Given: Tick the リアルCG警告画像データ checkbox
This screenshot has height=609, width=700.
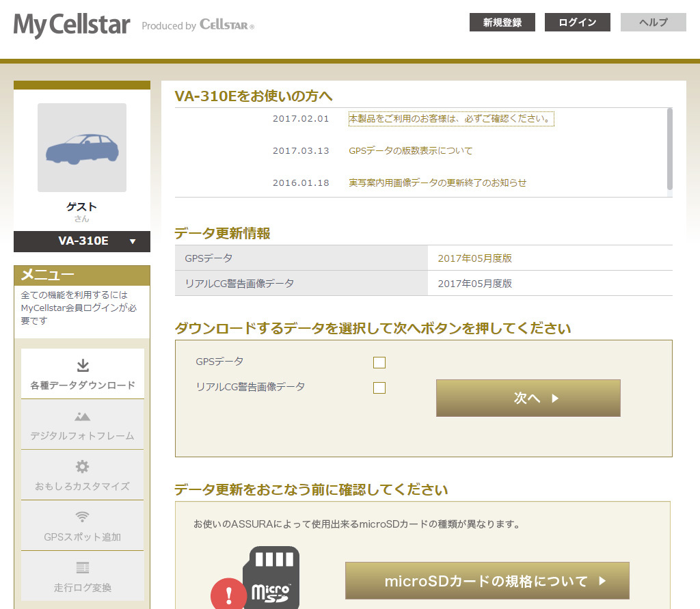Looking at the screenshot, I should tap(379, 388).
